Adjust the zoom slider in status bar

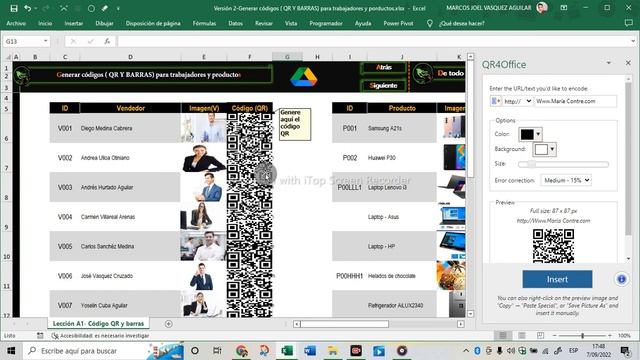tap(582, 336)
